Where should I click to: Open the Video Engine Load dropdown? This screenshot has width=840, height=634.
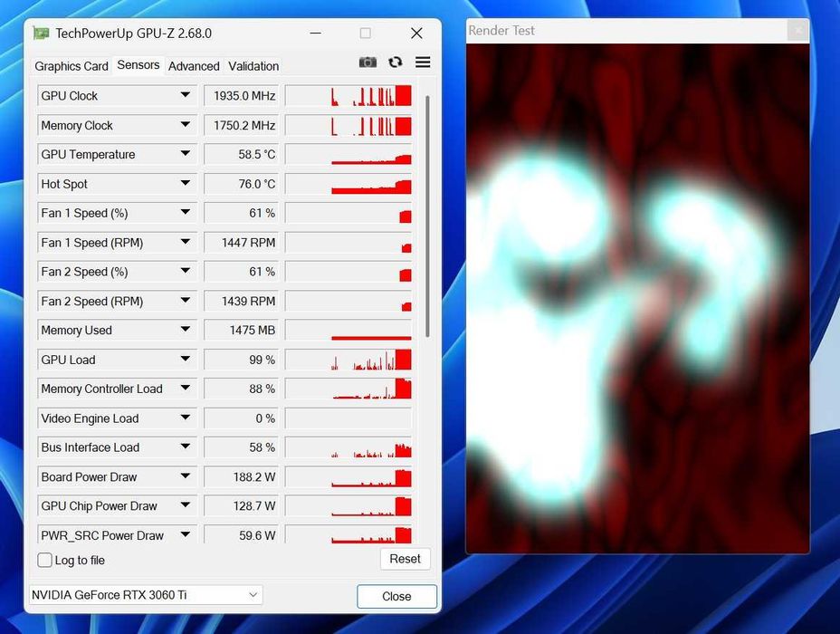click(186, 417)
